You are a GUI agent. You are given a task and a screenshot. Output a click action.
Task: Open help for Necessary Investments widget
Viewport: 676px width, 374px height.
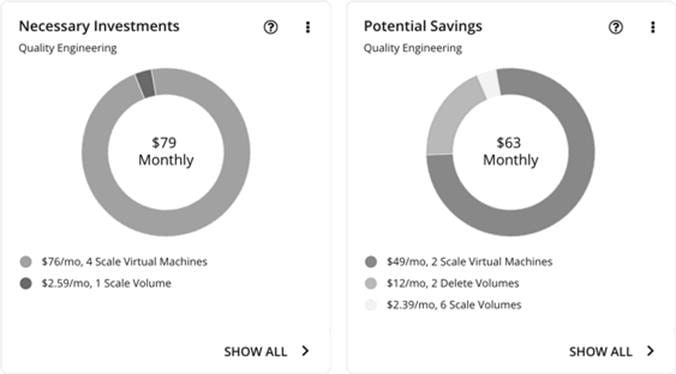click(270, 27)
